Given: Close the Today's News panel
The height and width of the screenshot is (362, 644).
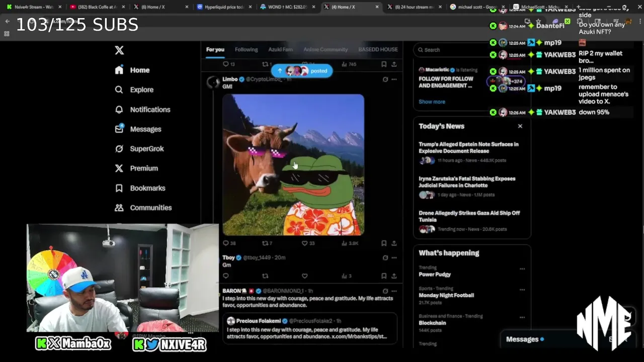Looking at the screenshot, I should coord(520,126).
